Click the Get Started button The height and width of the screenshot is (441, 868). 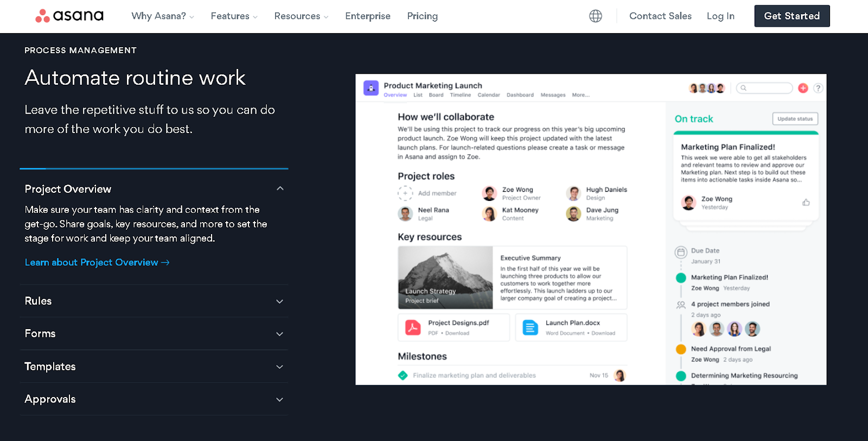[x=792, y=16]
